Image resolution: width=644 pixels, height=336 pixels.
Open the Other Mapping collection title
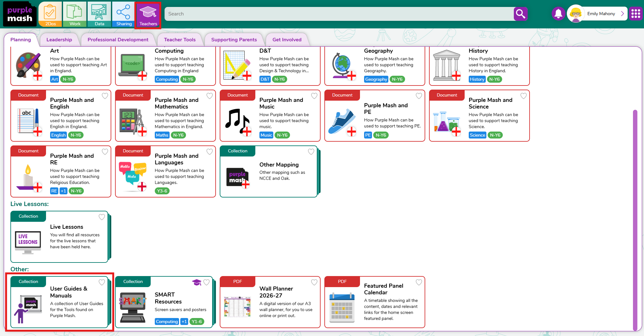(x=279, y=165)
